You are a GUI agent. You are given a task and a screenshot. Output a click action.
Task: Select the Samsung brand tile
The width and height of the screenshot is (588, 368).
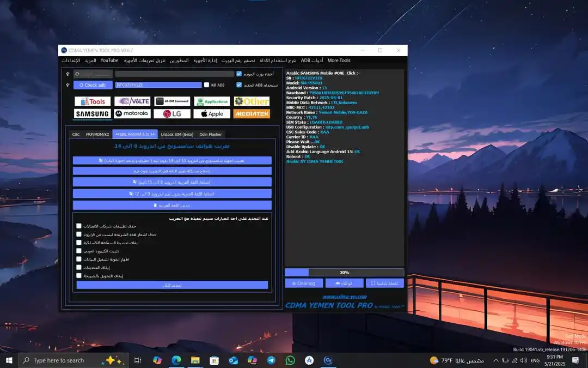coord(93,114)
